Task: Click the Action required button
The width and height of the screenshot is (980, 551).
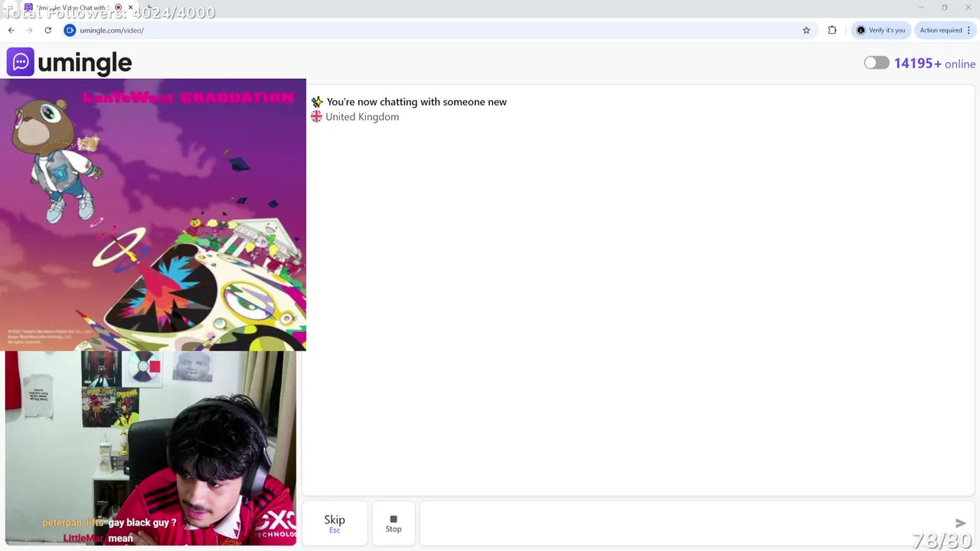Action: (946, 30)
